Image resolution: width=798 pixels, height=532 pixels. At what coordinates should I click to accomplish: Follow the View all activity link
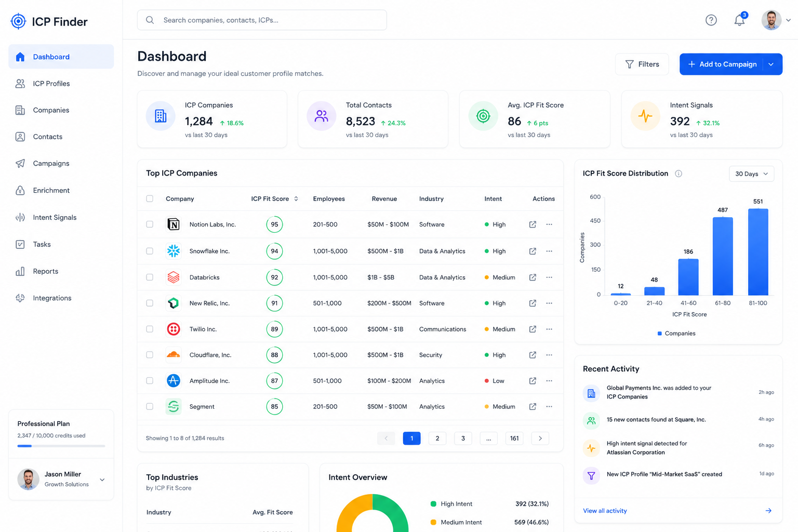click(605, 511)
